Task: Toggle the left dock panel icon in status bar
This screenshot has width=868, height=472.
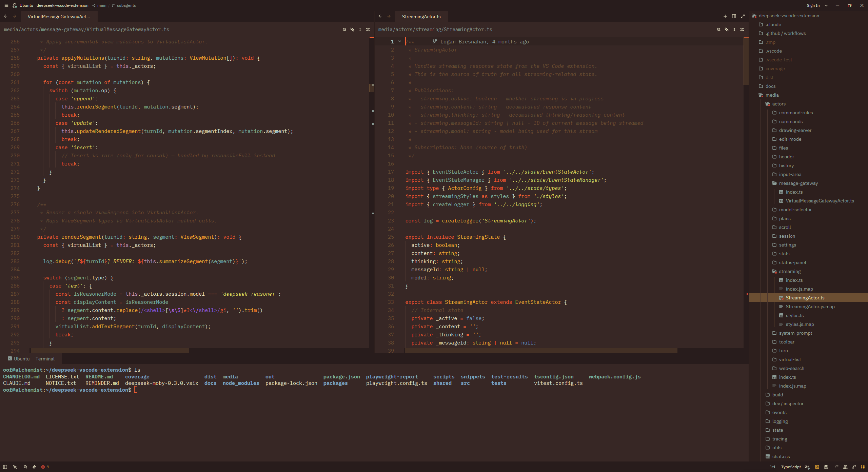Action: pyautogui.click(x=5, y=467)
